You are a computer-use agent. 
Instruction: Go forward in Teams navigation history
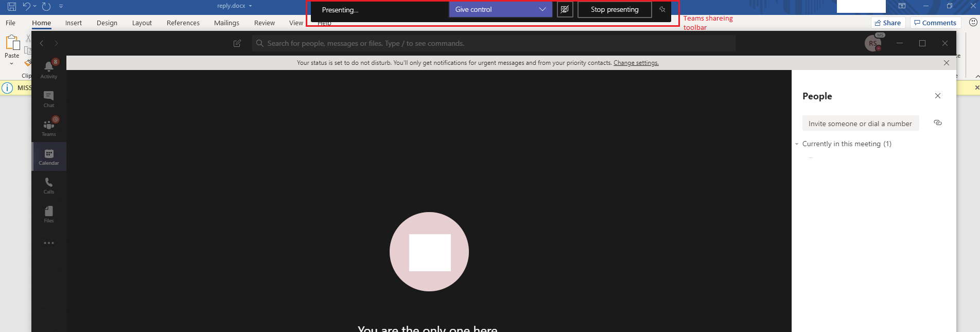56,43
